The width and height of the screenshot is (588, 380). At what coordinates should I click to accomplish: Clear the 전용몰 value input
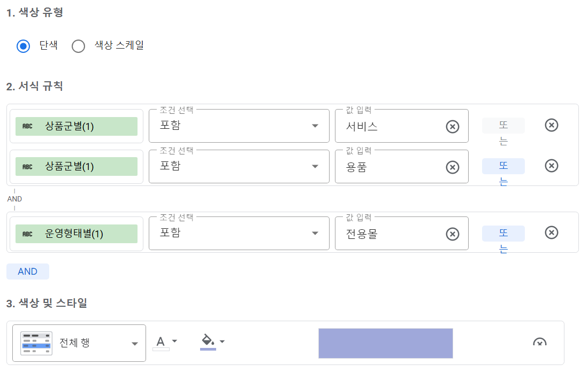[453, 234]
